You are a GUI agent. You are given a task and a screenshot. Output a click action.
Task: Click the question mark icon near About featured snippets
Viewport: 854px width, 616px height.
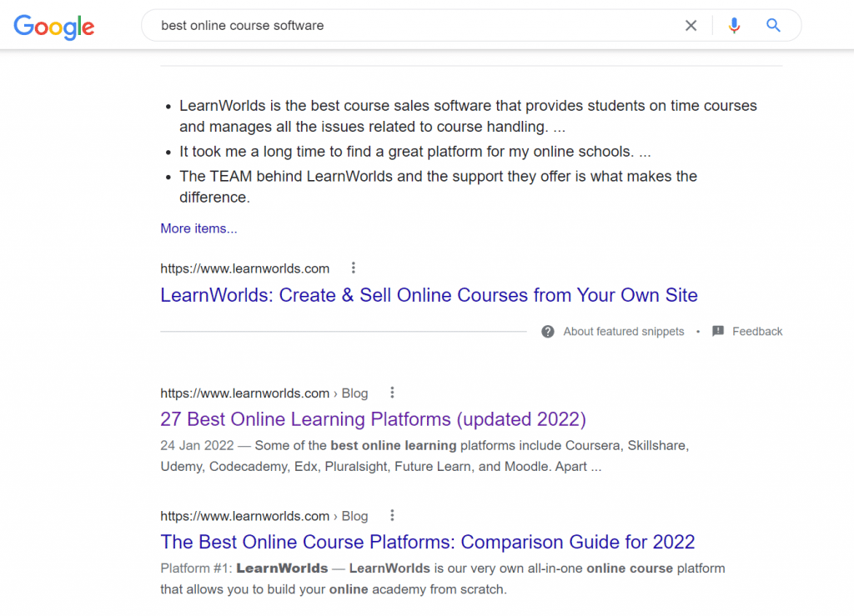548,331
